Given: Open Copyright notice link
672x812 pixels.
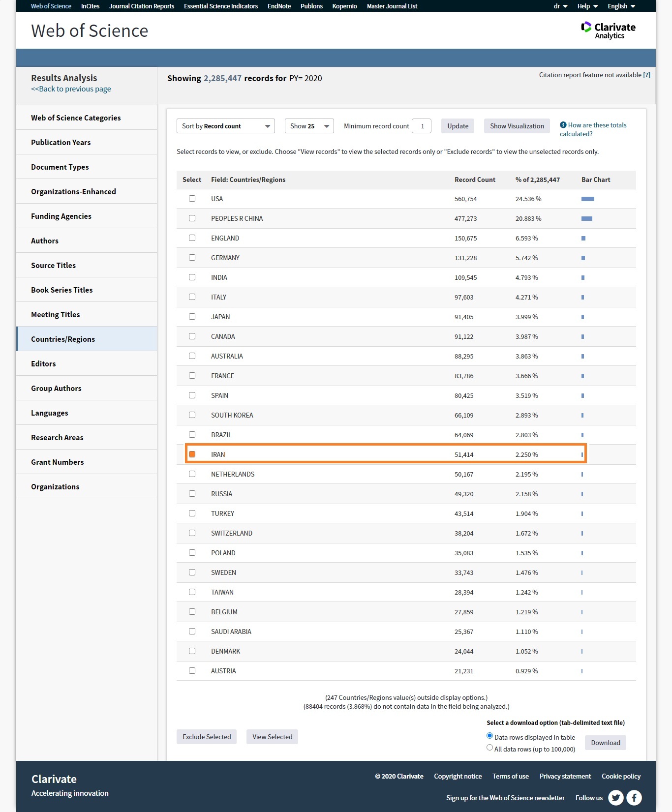Looking at the screenshot, I should 458,776.
